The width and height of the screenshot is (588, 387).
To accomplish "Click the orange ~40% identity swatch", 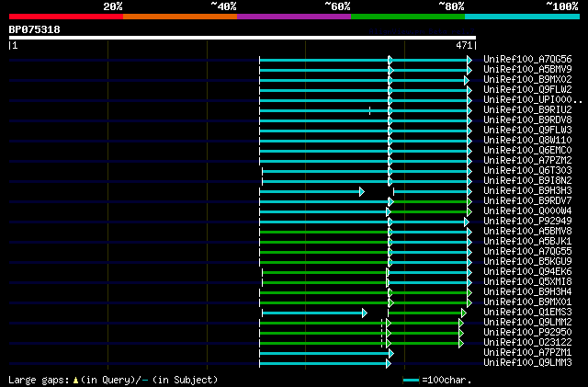I will [180, 17].
